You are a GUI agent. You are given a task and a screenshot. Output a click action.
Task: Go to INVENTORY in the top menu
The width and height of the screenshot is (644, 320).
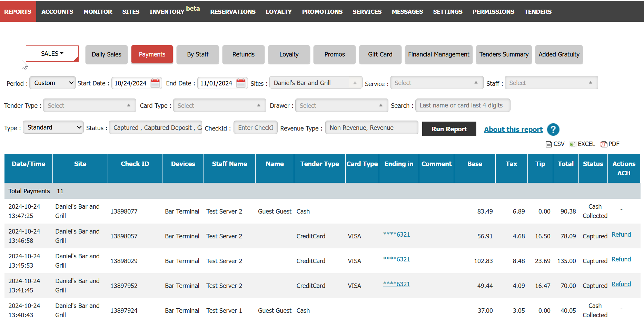pyautogui.click(x=167, y=12)
